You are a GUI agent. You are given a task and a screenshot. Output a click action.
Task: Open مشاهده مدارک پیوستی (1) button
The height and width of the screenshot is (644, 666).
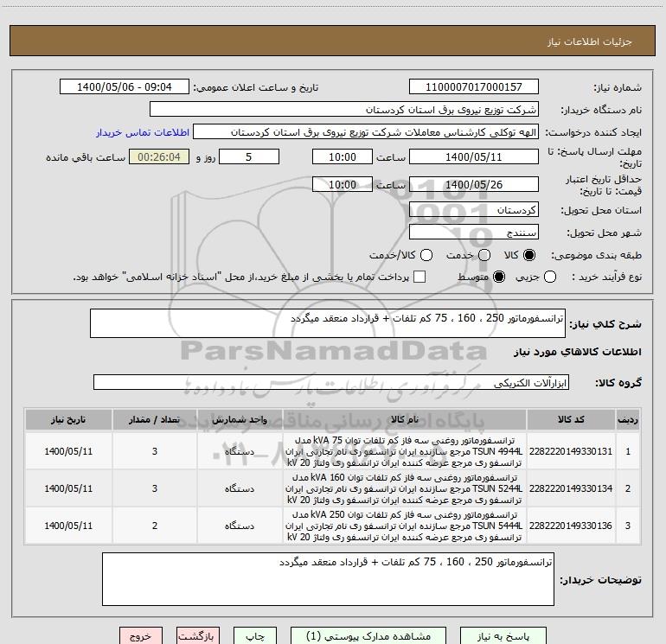click(368, 636)
